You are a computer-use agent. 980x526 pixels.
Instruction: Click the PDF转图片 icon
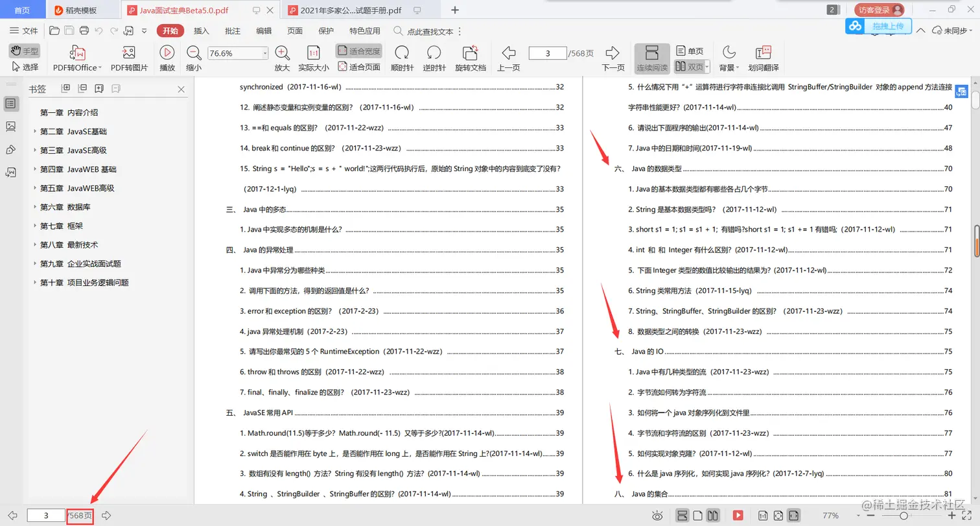[129, 53]
